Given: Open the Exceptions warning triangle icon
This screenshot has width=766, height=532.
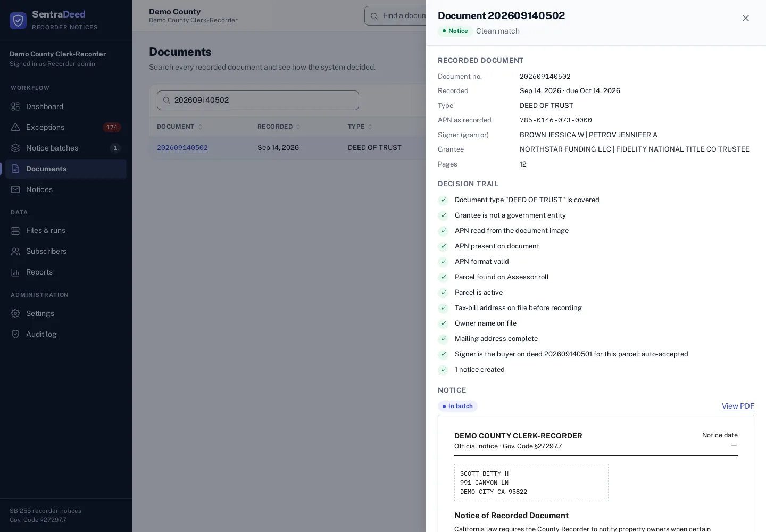Looking at the screenshot, I should click(15, 127).
